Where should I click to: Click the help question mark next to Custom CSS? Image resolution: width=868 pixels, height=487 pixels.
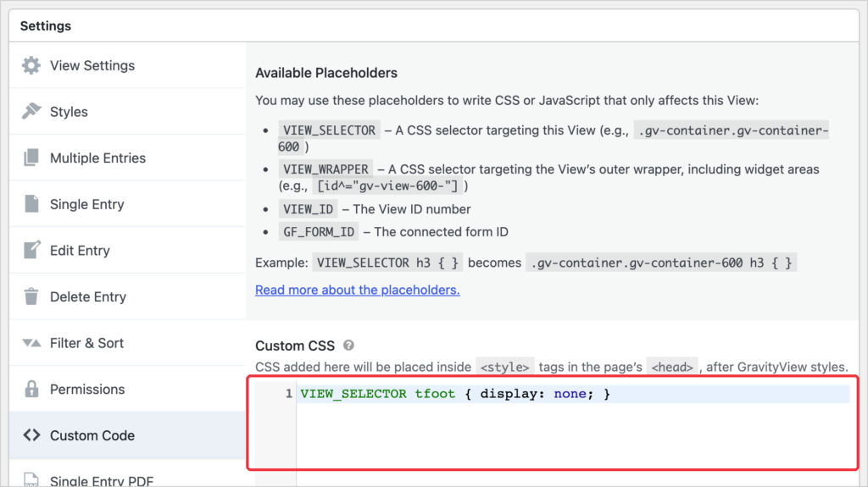[x=348, y=346]
